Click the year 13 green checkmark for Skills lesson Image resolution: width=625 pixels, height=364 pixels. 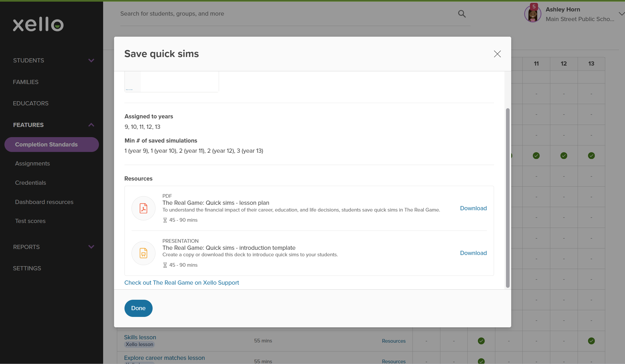tap(591, 341)
